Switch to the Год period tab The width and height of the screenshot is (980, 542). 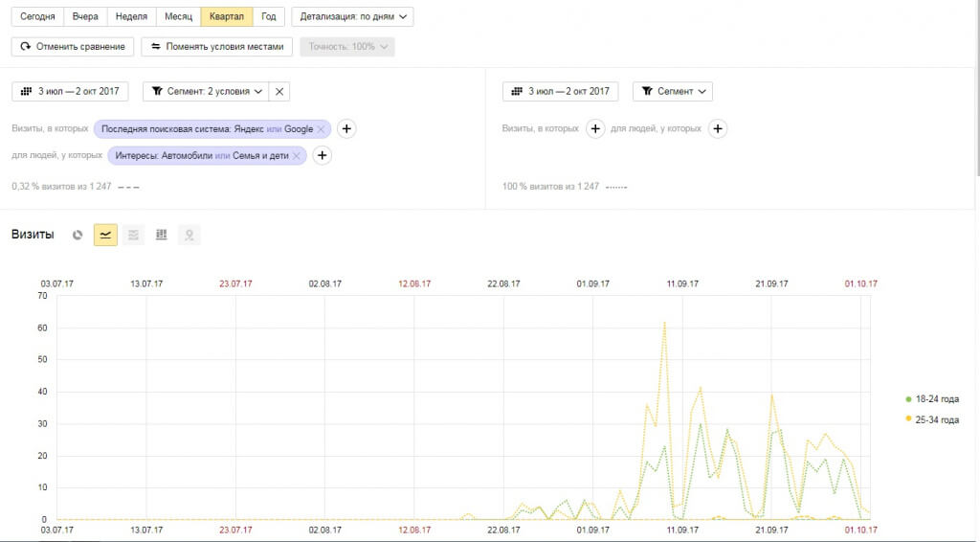pyautogui.click(x=269, y=16)
